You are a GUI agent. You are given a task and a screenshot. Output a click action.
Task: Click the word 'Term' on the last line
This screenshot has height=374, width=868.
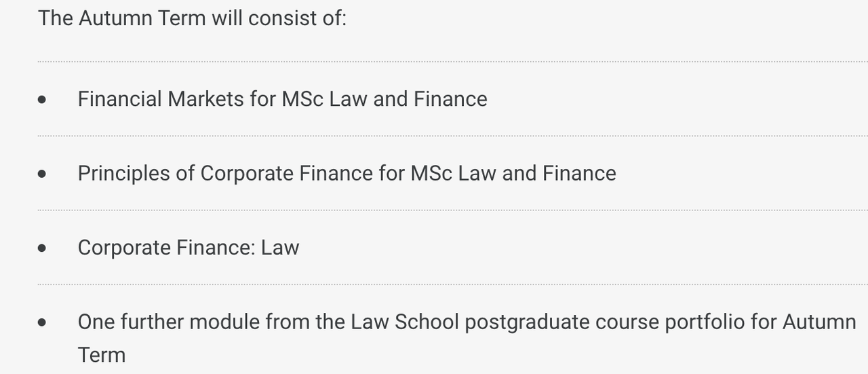pyautogui.click(x=101, y=355)
